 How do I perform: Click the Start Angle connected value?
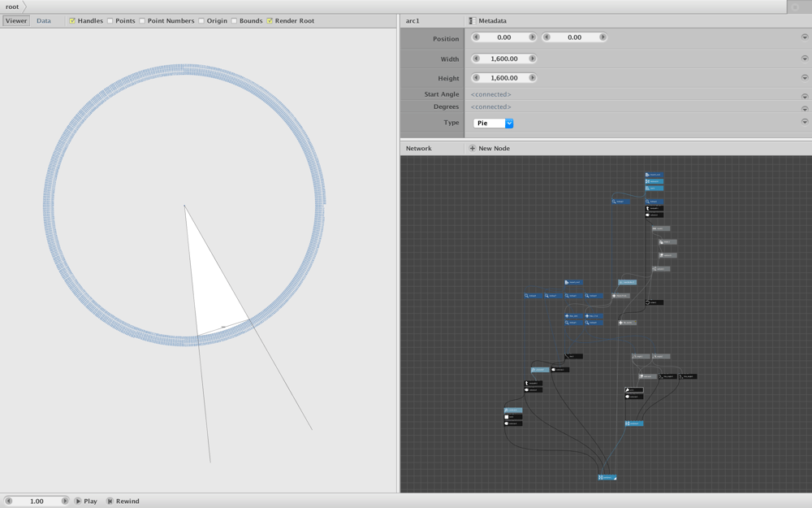pyautogui.click(x=491, y=94)
